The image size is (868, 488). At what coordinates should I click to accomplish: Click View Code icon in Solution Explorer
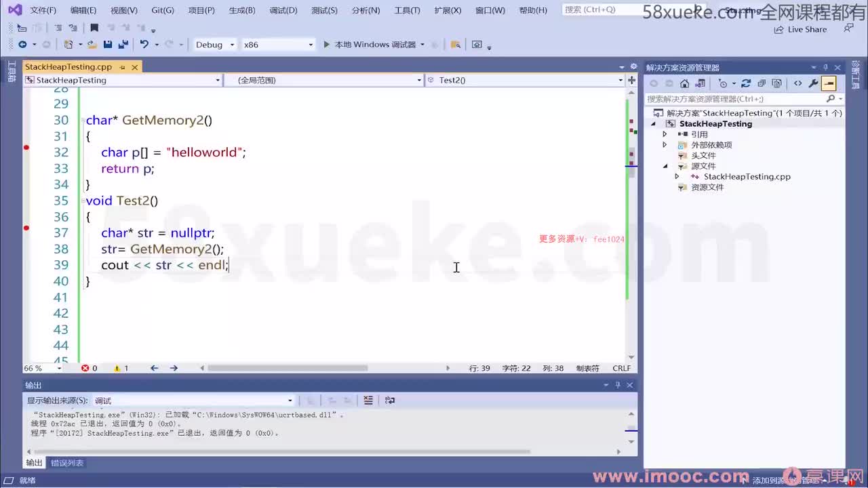797,83
